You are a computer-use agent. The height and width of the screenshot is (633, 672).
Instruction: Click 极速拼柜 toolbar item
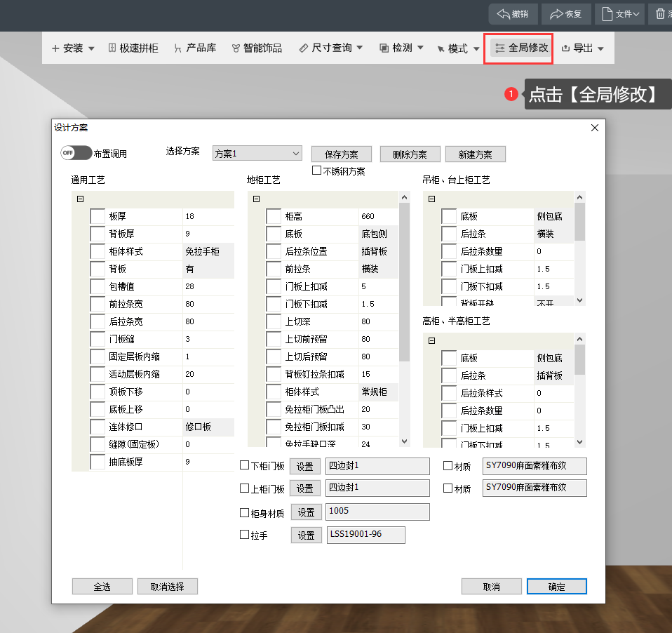(133, 48)
